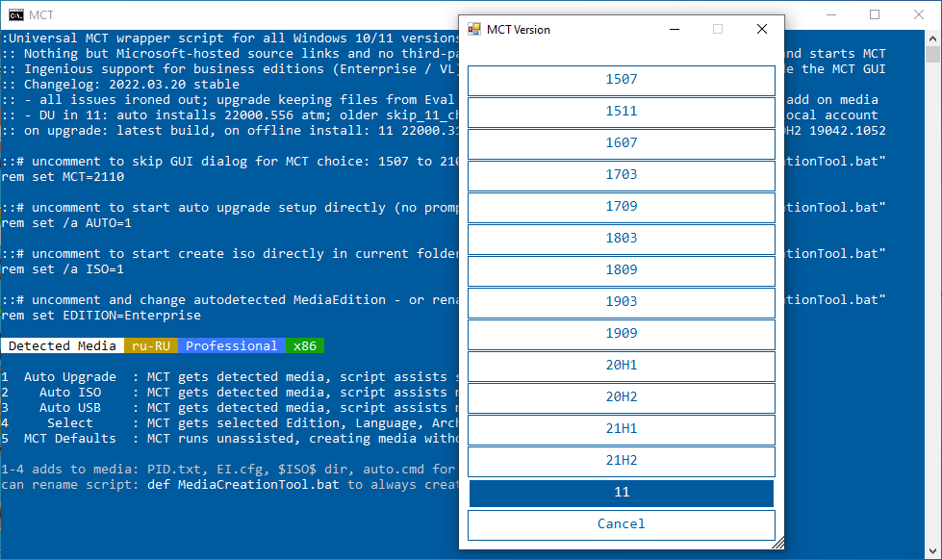Choose the 21H1 version option
942x560 pixels.
(x=621, y=429)
